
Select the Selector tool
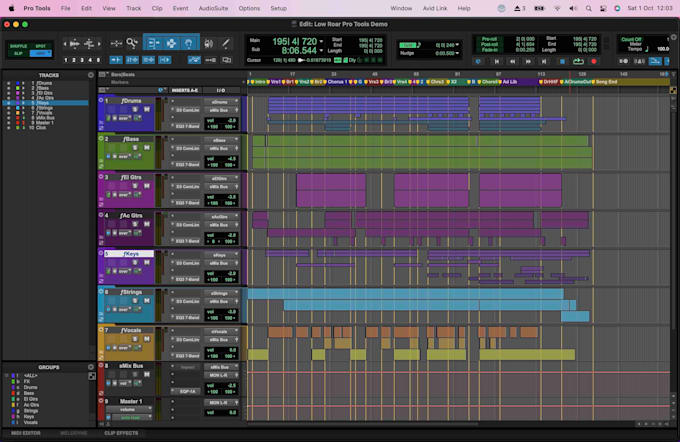pos(171,43)
